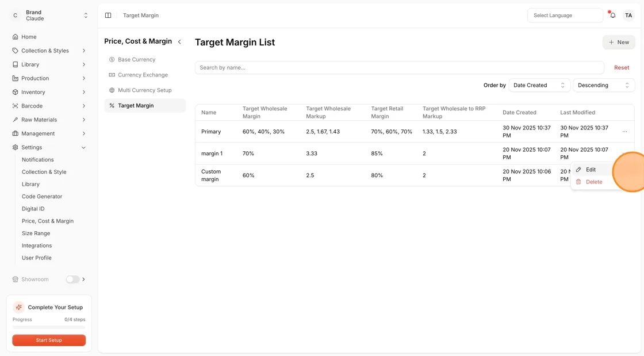
Task: Open User Profile settings
Action: click(37, 258)
